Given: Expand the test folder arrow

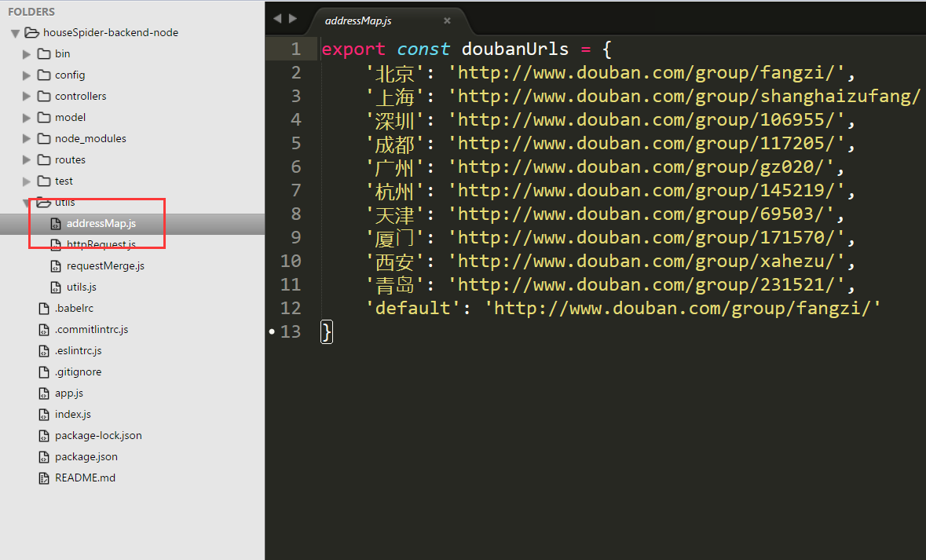Looking at the screenshot, I should click(27, 181).
